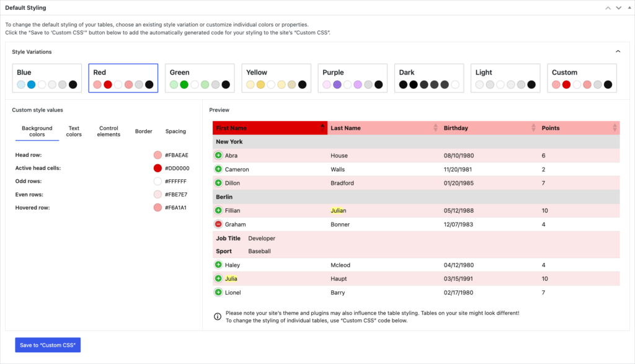Switch to the Text colors tab

(x=74, y=131)
